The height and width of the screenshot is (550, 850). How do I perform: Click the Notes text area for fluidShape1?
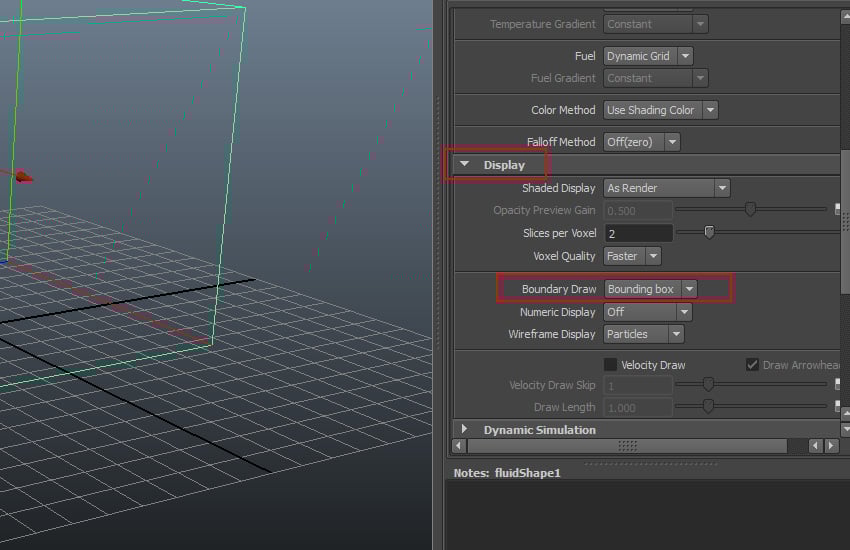click(647, 515)
